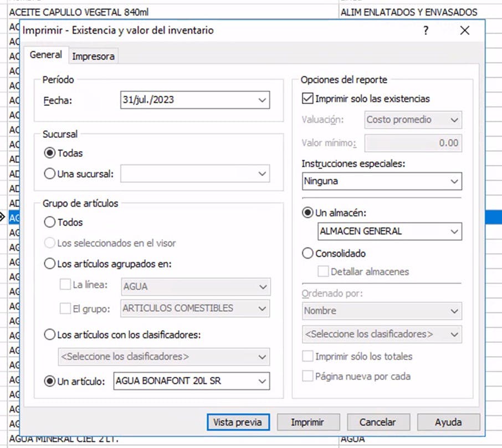The width and height of the screenshot is (502, 448).
Task: Open the Fecha date dropdown
Action: 262,100
